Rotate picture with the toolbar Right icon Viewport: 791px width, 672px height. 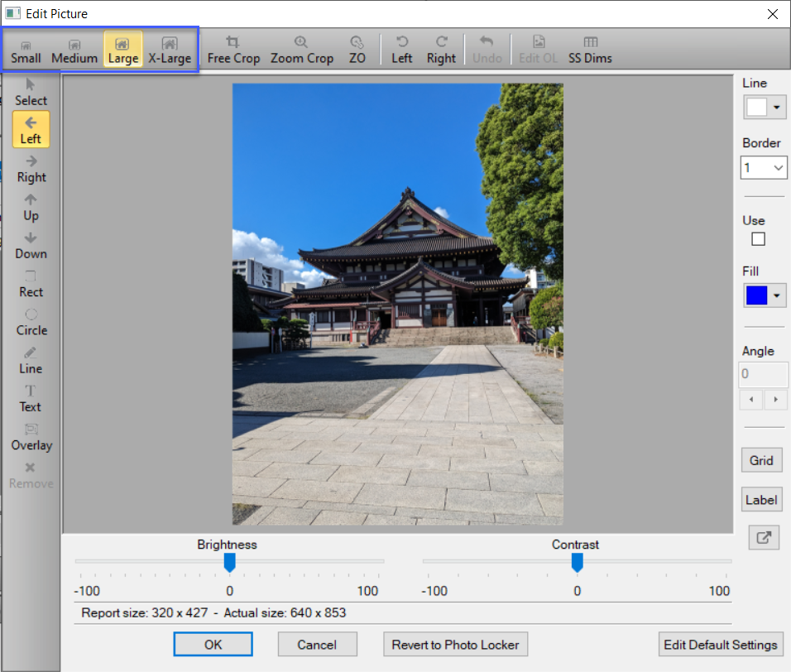[441, 50]
